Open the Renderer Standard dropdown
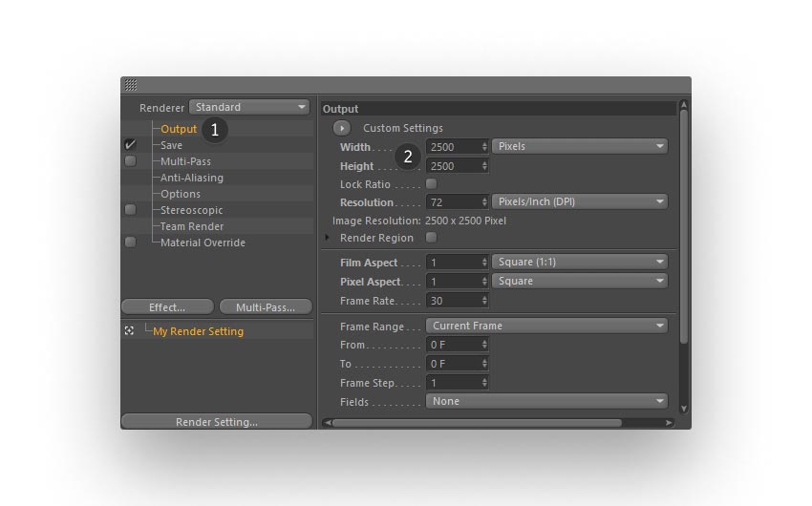812x506 pixels. (x=249, y=107)
